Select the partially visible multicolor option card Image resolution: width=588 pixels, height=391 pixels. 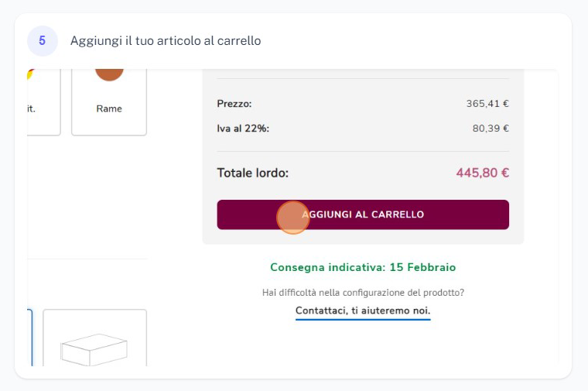click(43, 102)
